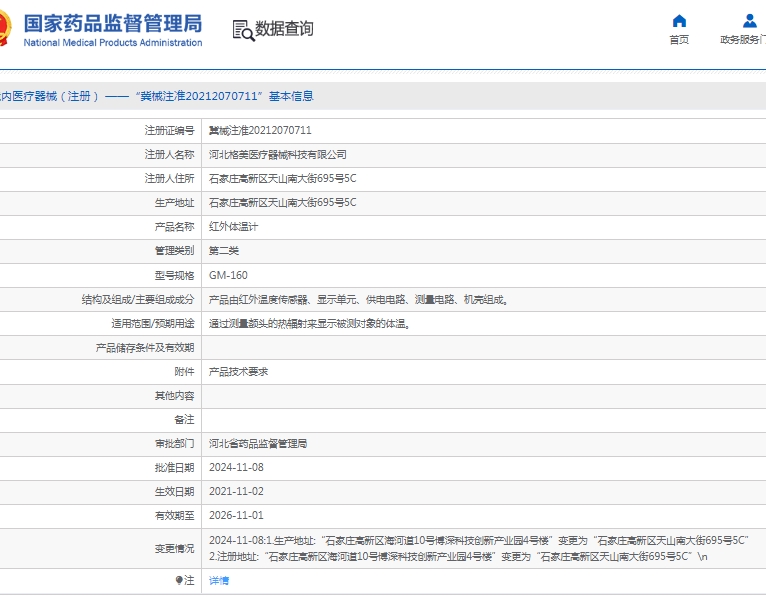Viewport: 766px width, 601px height.
Task: Click the 产品储存条件及有效期 label
Action: [145, 347]
